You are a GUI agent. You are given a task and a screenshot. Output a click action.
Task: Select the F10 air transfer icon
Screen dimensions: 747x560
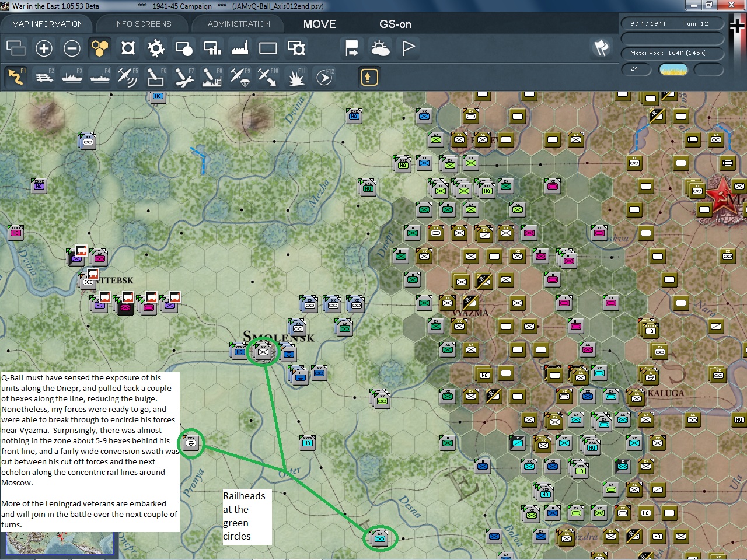pyautogui.click(x=268, y=77)
